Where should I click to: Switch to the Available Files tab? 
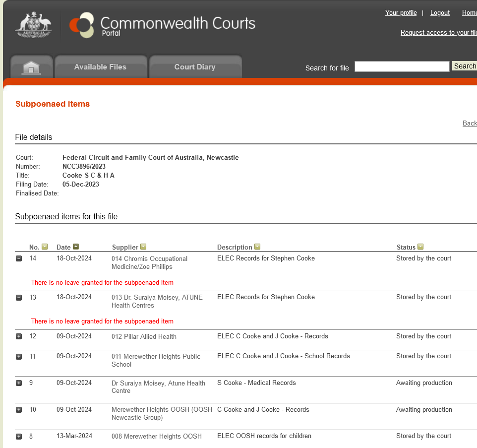100,67
